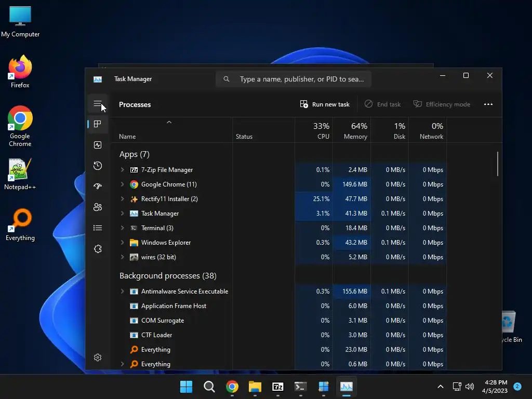Click the Windows Explorer folder process icon

pyautogui.click(x=134, y=243)
